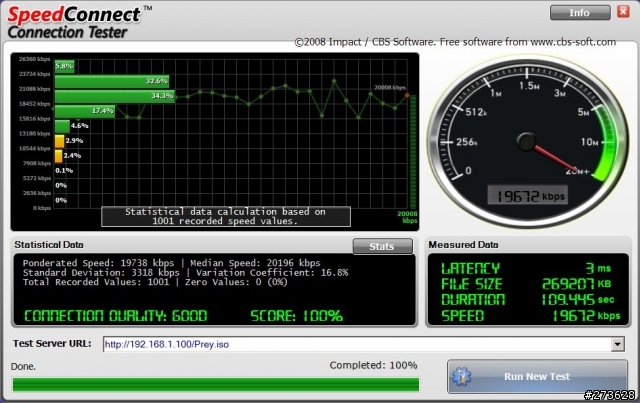Viewport: 640px width, 403px height.
Task: Click 'Total Recorded Values: 1001' text
Action: coord(96,282)
